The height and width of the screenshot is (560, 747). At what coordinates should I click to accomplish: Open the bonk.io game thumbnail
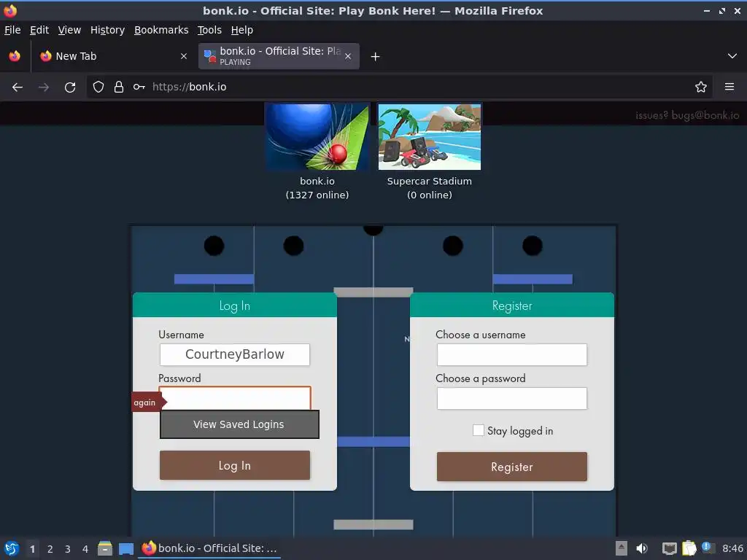(317, 136)
